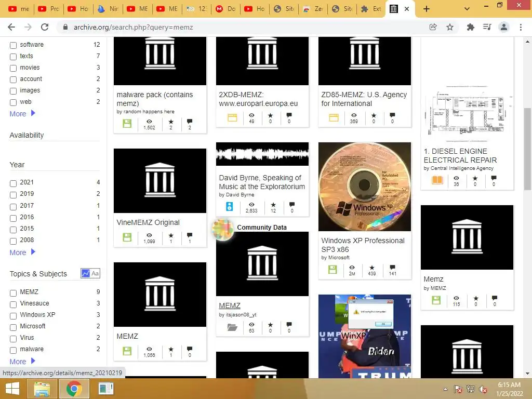The width and height of the screenshot is (532, 399).
Task: Click web icon on ZD85-MEMZ card
Action: click(334, 118)
